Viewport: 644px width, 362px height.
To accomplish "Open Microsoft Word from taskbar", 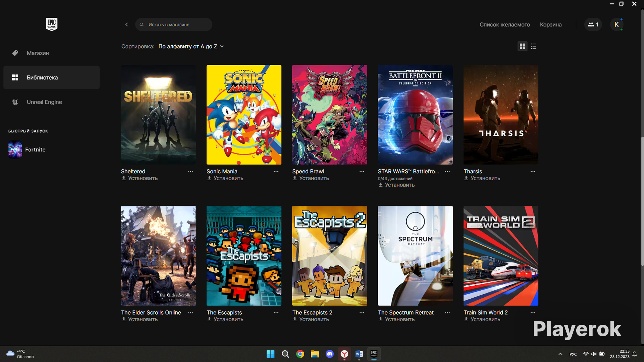I will point(359,354).
